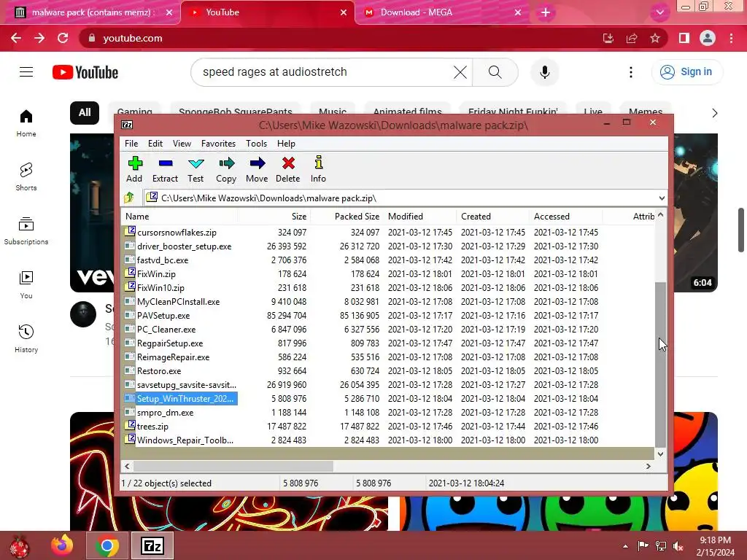The width and height of the screenshot is (747, 560).
Task: Select the Windows_Repair_Toolb... archive entry
Action: click(185, 440)
